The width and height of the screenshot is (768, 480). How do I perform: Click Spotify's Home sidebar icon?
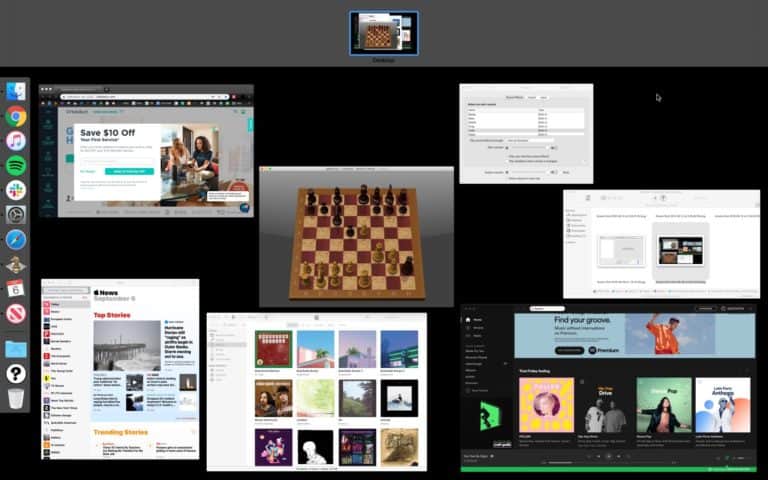468,319
